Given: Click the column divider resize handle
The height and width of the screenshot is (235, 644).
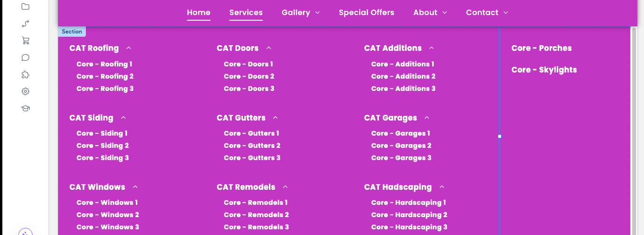Looking at the screenshot, I should tap(500, 137).
